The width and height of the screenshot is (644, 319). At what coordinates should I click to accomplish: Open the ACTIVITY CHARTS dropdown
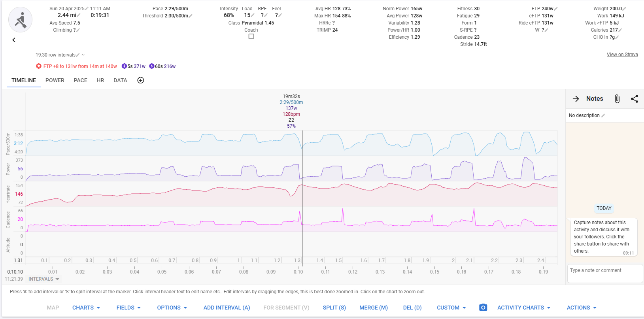524,308
